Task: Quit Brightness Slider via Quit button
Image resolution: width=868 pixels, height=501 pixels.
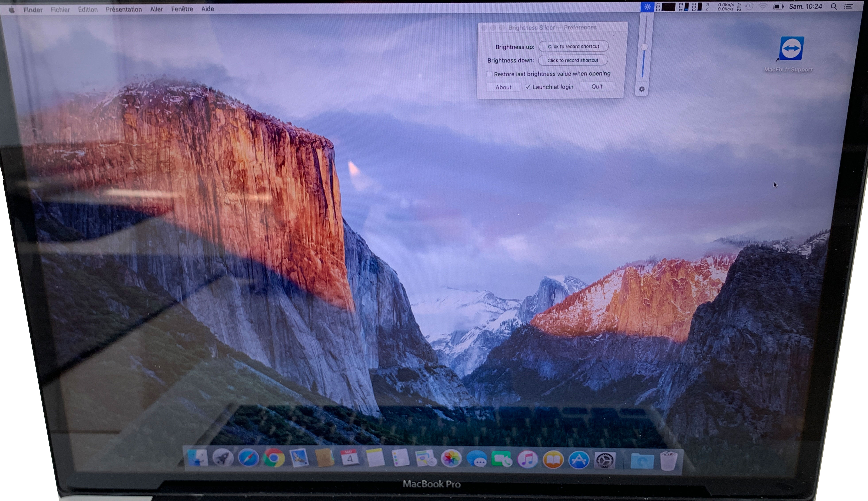Action: click(597, 87)
